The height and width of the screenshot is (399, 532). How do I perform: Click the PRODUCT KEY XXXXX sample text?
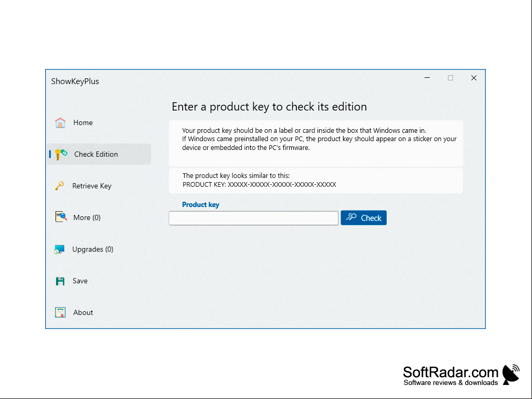[x=259, y=185]
